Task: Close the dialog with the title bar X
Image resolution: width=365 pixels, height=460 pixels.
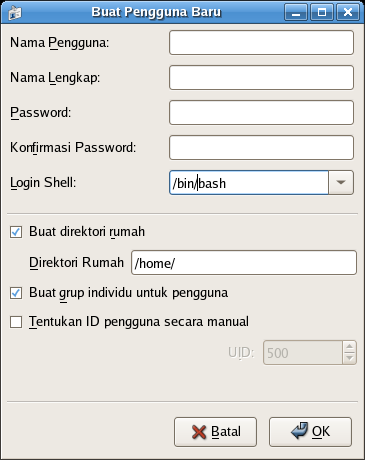Action: click(x=348, y=13)
